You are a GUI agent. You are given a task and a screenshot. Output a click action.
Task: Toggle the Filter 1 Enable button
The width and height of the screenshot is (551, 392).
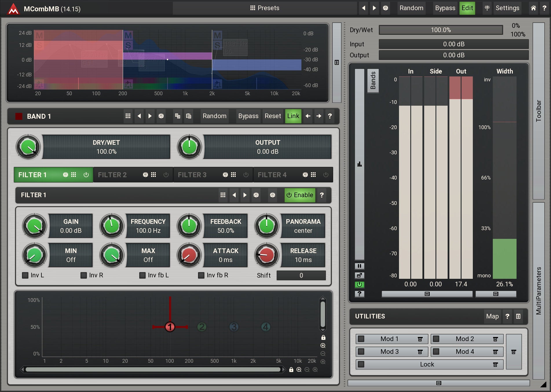coord(300,195)
